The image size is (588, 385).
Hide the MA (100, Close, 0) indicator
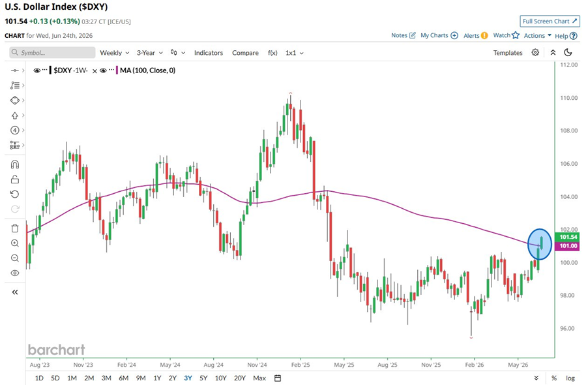pyautogui.click(x=103, y=70)
